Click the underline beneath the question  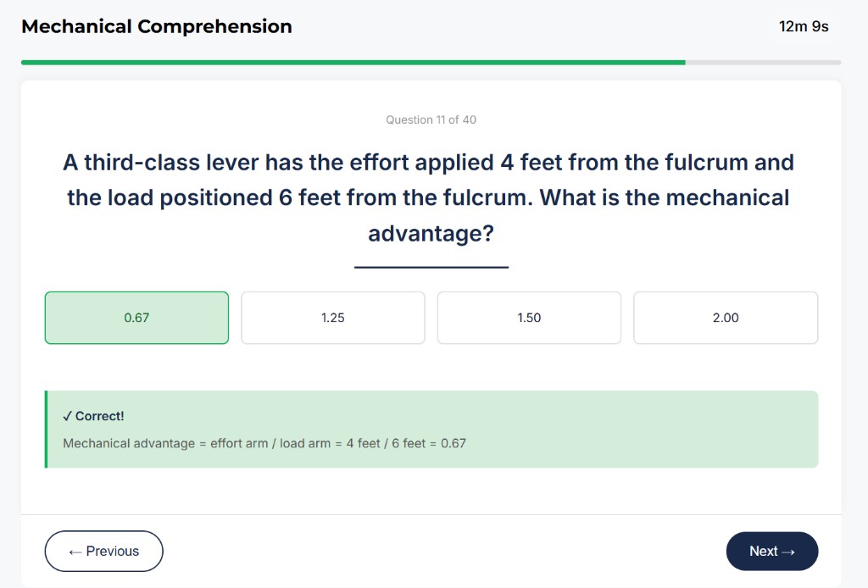pos(431,266)
